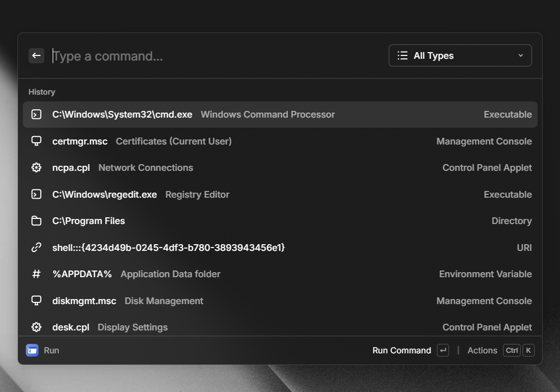Click 'Executable' label on regedit.exe row

[507, 194]
